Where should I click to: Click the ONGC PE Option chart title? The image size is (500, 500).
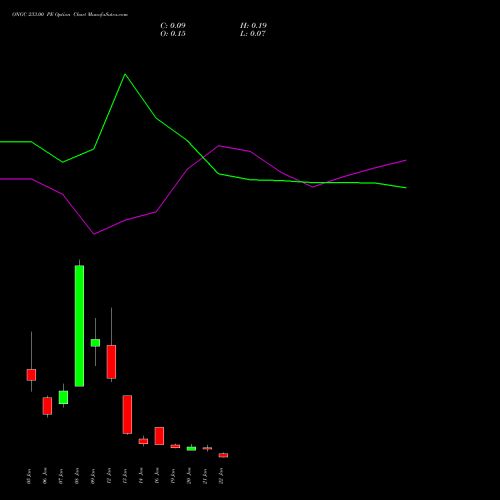(x=70, y=14)
